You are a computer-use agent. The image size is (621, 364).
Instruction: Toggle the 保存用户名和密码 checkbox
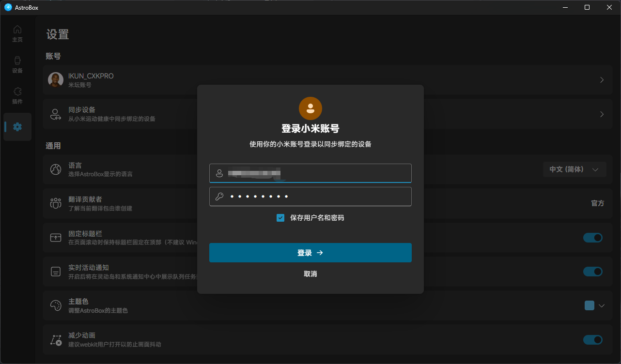(x=280, y=218)
